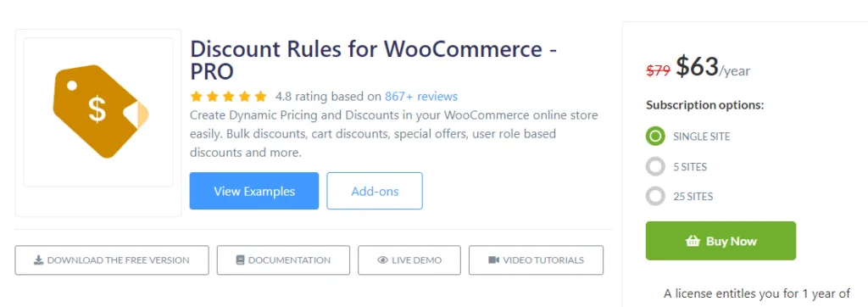Open the Documentation page

pyautogui.click(x=283, y=260)
